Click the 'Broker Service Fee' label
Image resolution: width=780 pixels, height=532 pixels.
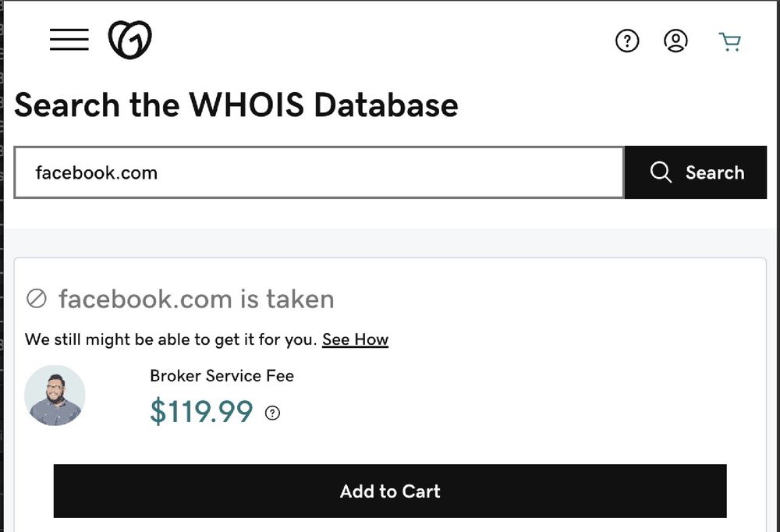[222, 376]
